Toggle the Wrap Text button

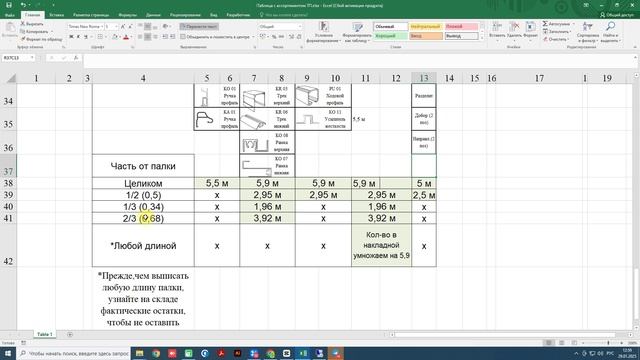[199, 27]
